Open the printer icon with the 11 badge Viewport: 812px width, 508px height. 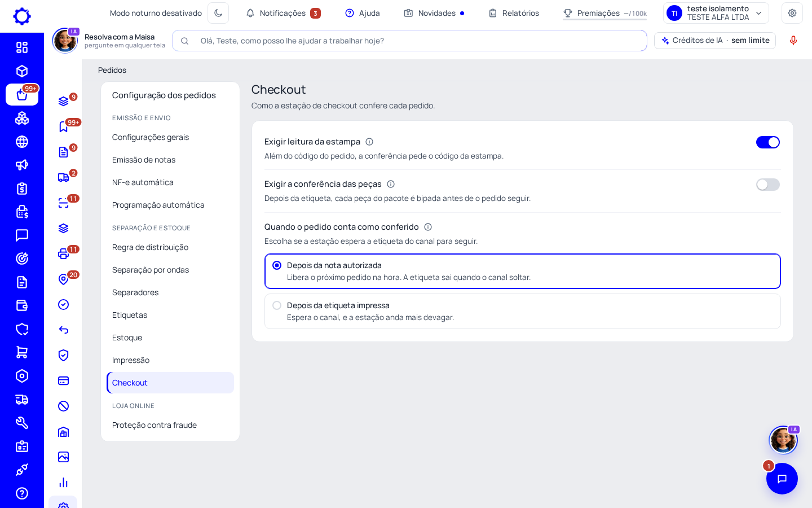click(64, 254)
